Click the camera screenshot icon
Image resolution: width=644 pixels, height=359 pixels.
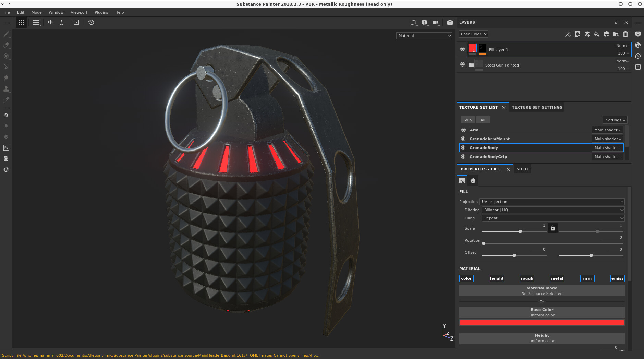tap(450, 22)
